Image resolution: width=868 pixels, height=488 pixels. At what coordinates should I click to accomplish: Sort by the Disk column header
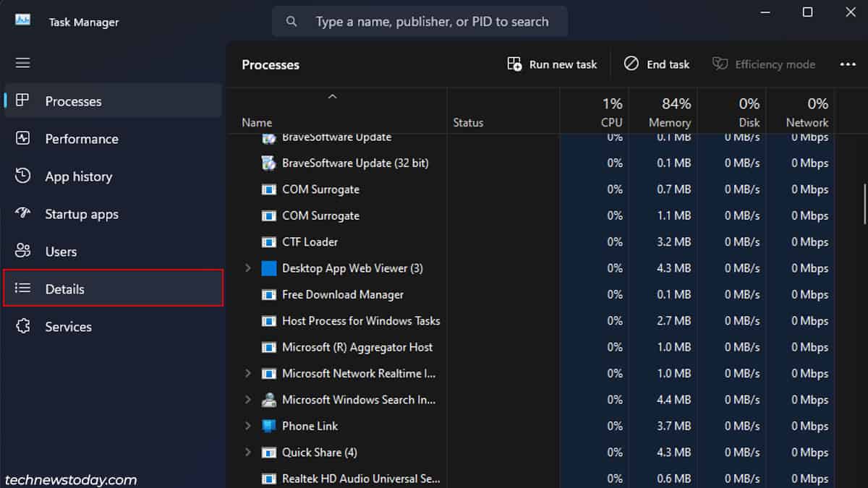pyautogui.click(x=731, y=111)
